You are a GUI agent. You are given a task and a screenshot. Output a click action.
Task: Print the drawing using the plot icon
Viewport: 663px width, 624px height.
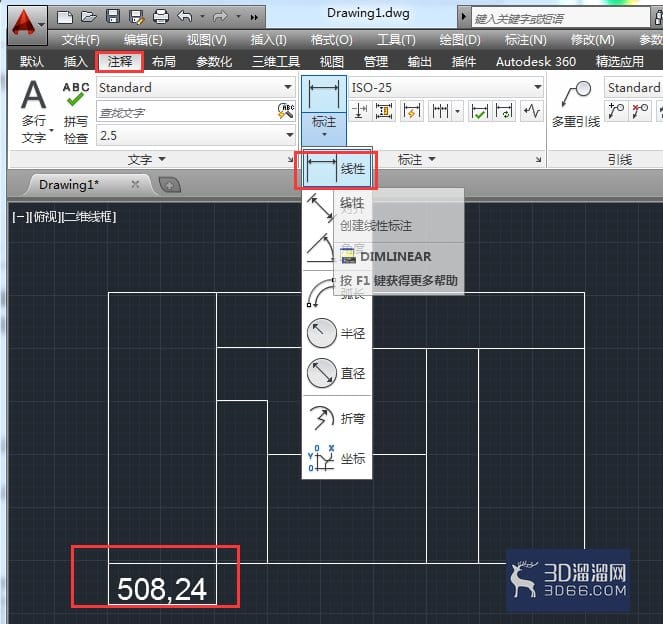tap(161, 17)
